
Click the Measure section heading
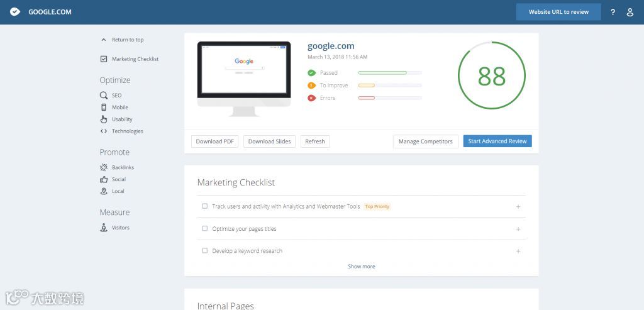coord(114,213)
